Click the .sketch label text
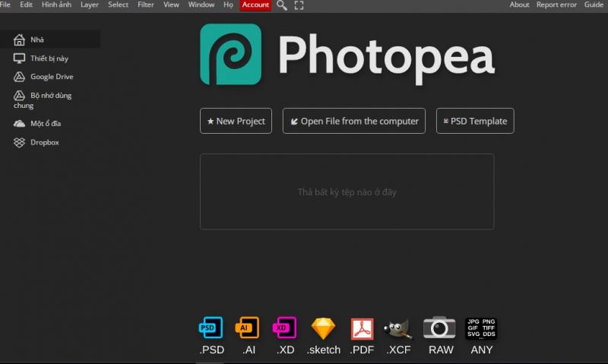Image resolution: width=608 pixels, height=364 pixels. click(x=324, y=350)
